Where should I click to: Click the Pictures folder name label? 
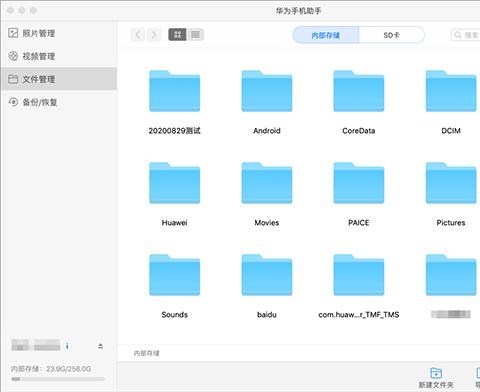pyautogui.click(x=451, y=223)
